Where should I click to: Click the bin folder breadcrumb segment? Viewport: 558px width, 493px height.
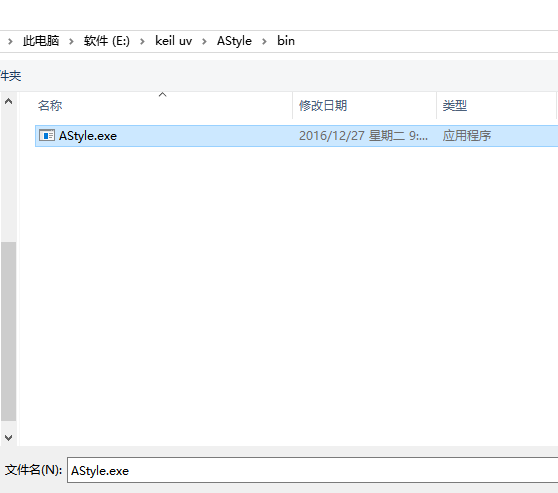286,41
